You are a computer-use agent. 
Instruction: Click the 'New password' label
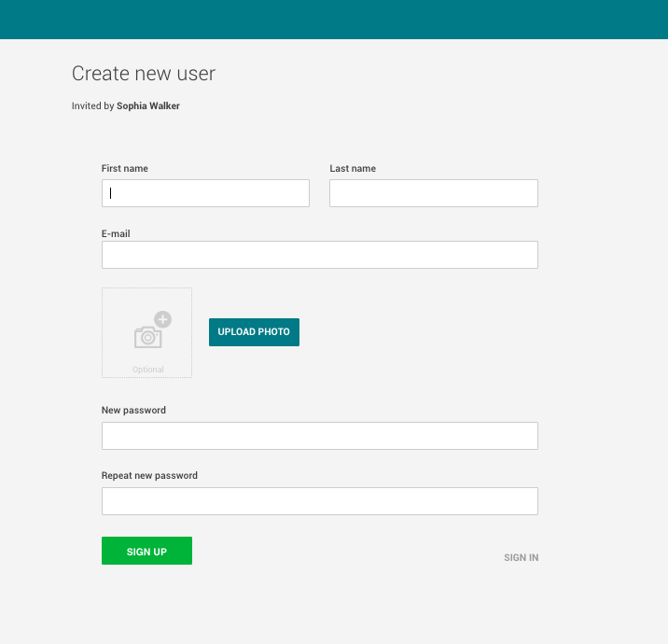click(133, 410)
